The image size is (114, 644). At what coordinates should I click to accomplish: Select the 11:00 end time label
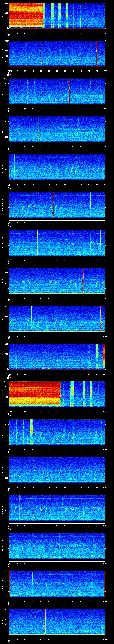[x=105, y=374]
